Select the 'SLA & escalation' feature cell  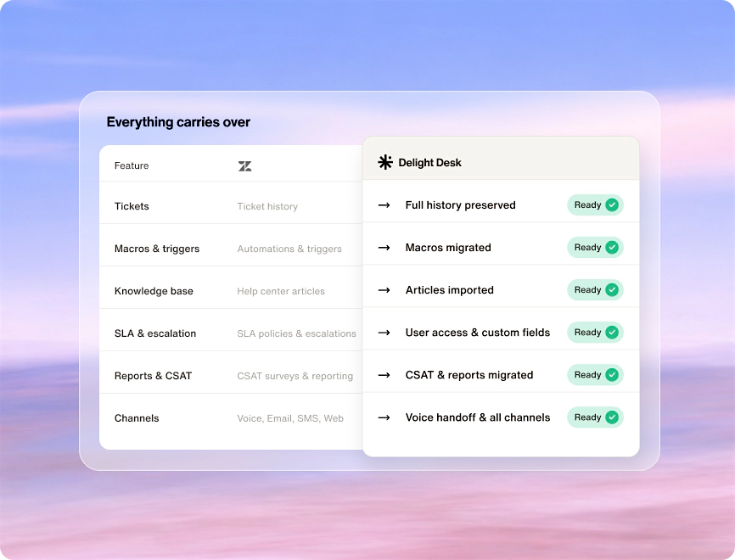(x=155, y=333)
